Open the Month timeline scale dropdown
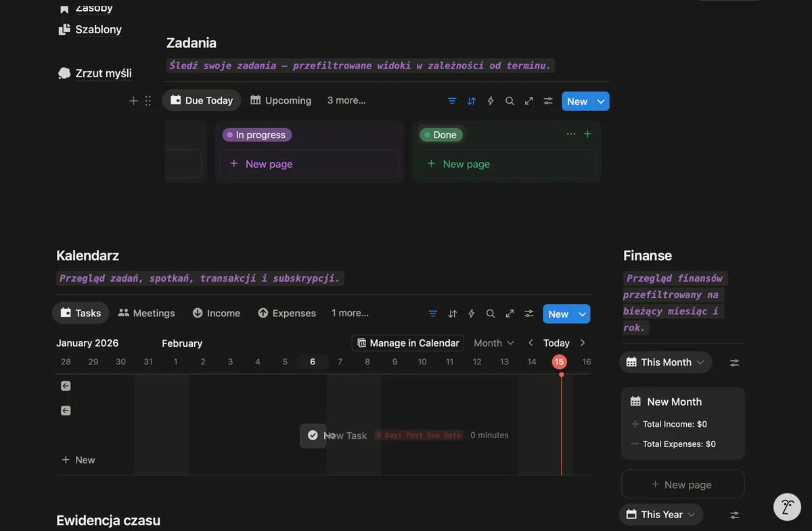 [x=494, y=343]
